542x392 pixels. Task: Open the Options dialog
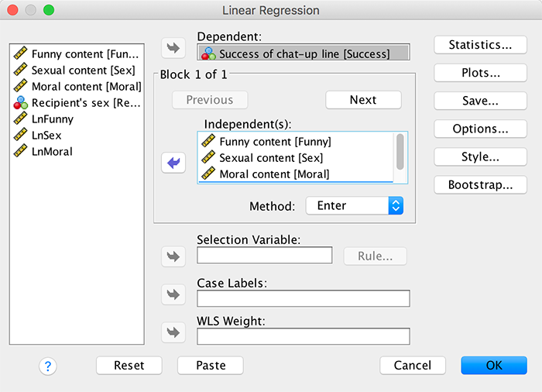pos(480,129)
